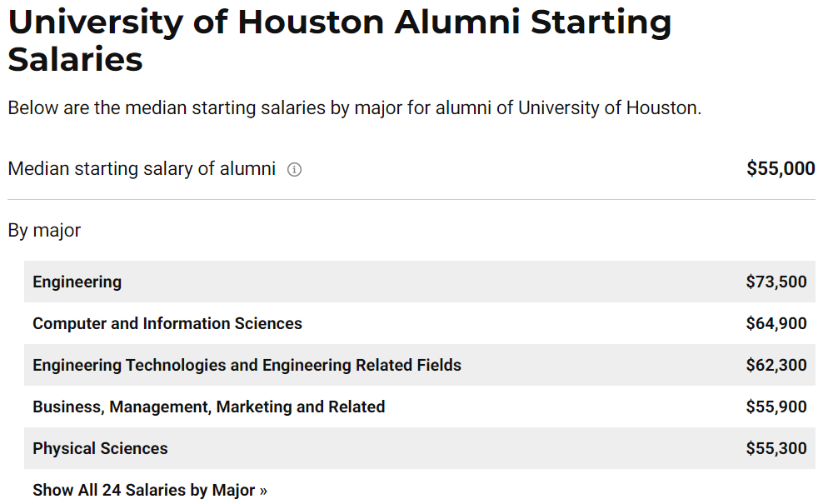
Task: Click the $55,000 median salary figure
Action: tap(781, 168)
